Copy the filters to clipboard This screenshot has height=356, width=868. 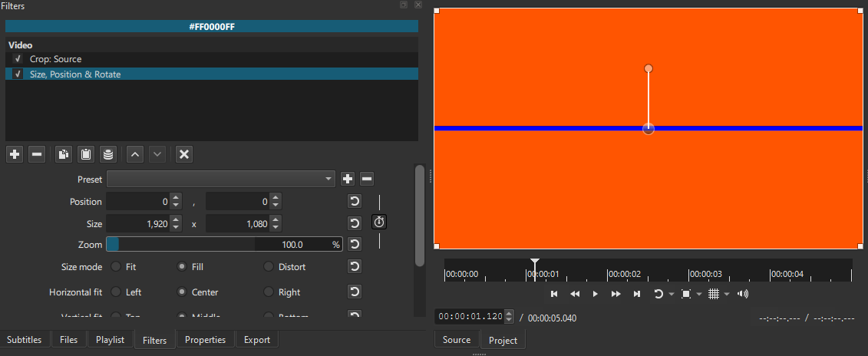point(64,154)
